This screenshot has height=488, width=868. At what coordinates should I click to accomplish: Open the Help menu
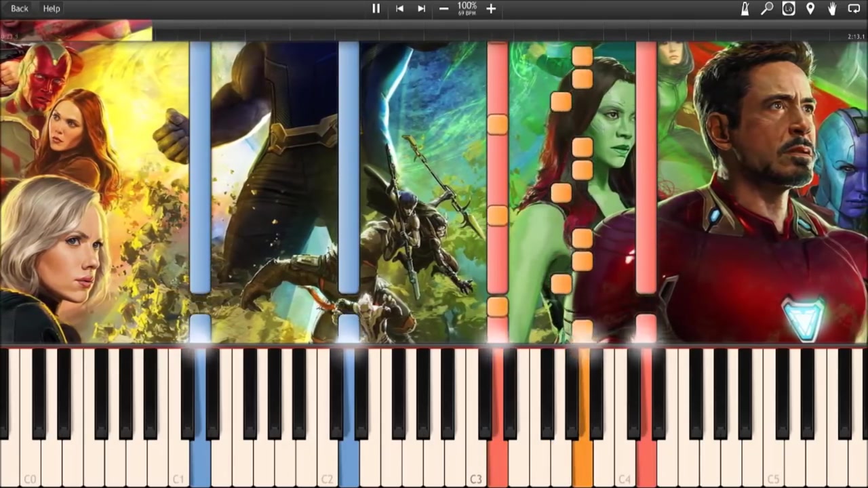click(52, 9)
